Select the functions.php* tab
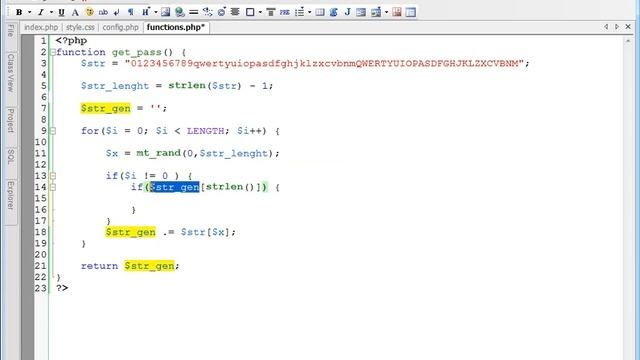This screenshot has width=640, height=360. point(176,27)
